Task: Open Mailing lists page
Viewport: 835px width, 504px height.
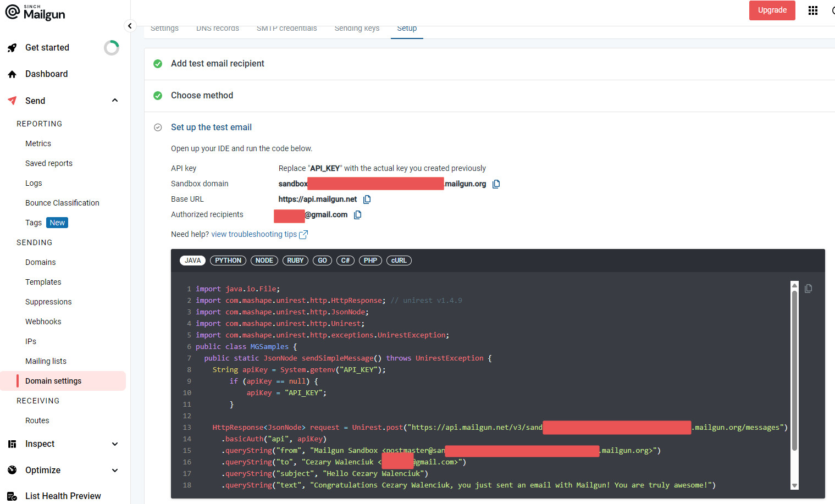Action: (x=46, y=361)
